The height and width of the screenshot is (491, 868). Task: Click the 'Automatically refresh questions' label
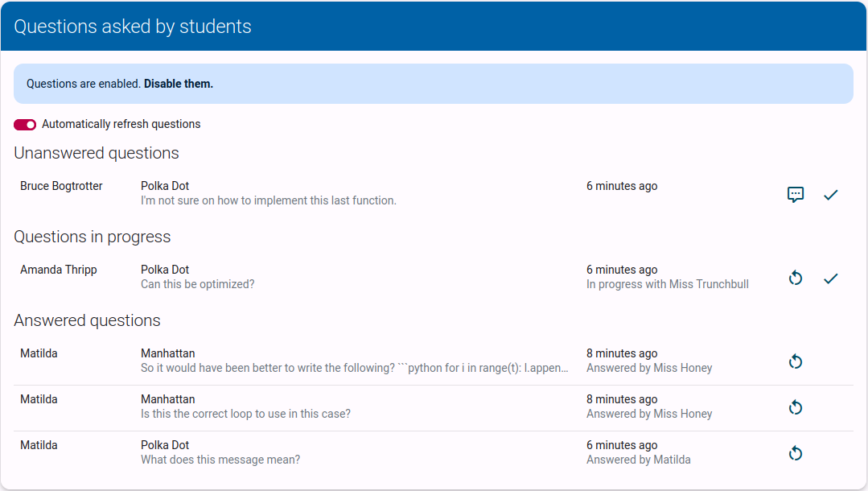click(121, 125)
